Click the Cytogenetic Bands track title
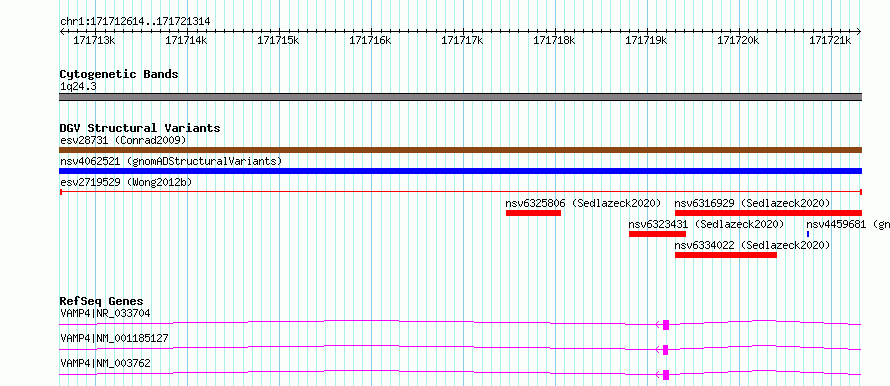 119,74
